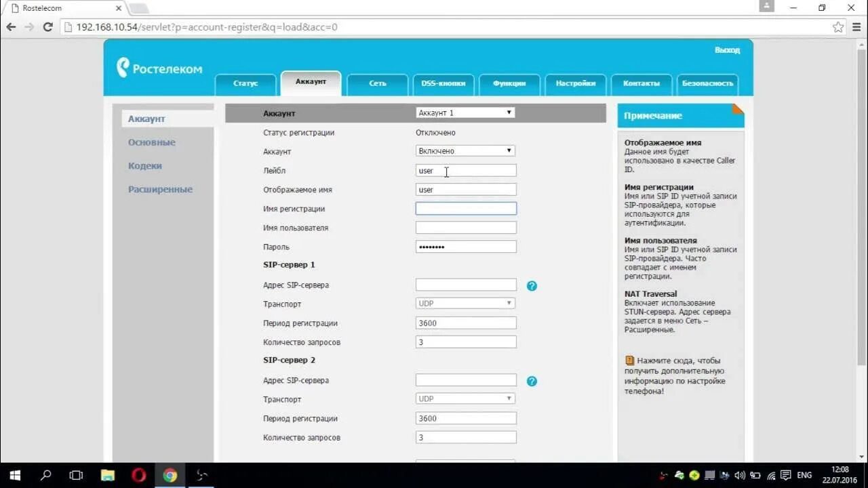Viewport: 868px width, 488px height.
Task: Switch to the Безопасность tab
Action: [x=707, y=83]
